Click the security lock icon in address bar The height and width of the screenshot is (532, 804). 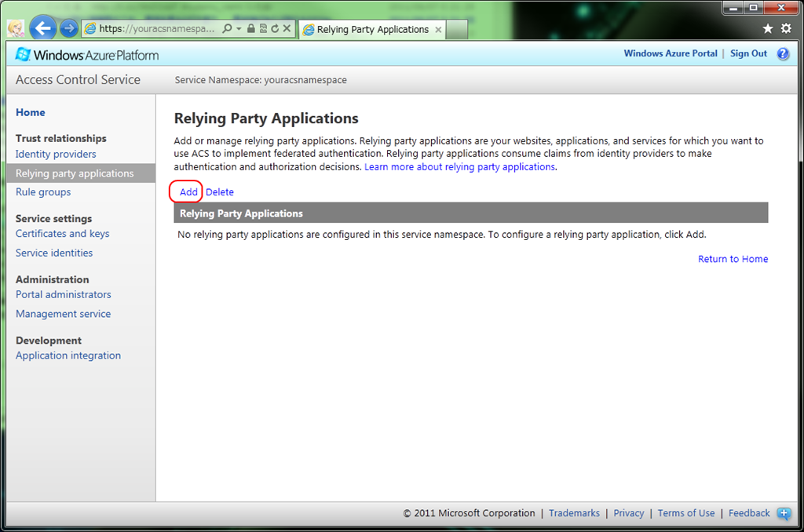(250, 29)
